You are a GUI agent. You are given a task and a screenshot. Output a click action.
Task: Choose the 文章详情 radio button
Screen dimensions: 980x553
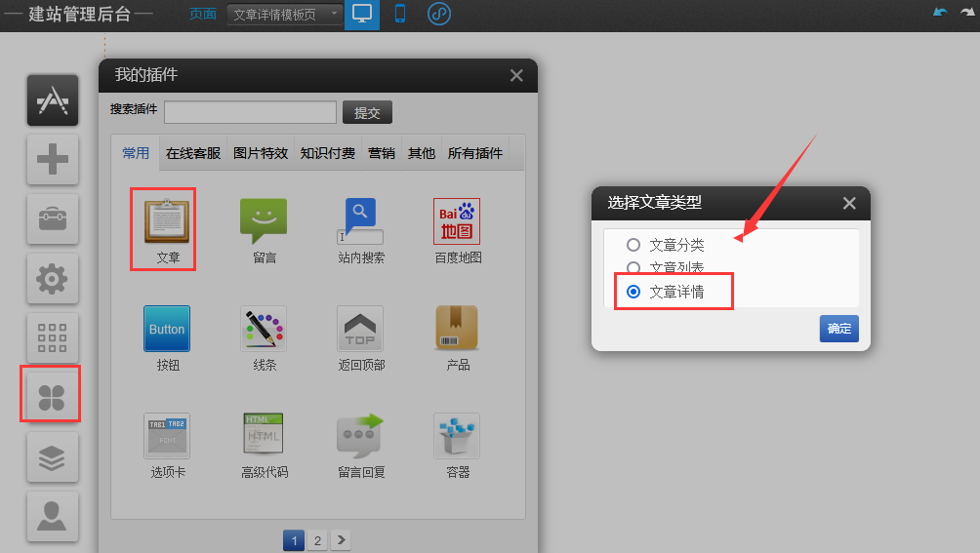(x=633, y=292)
